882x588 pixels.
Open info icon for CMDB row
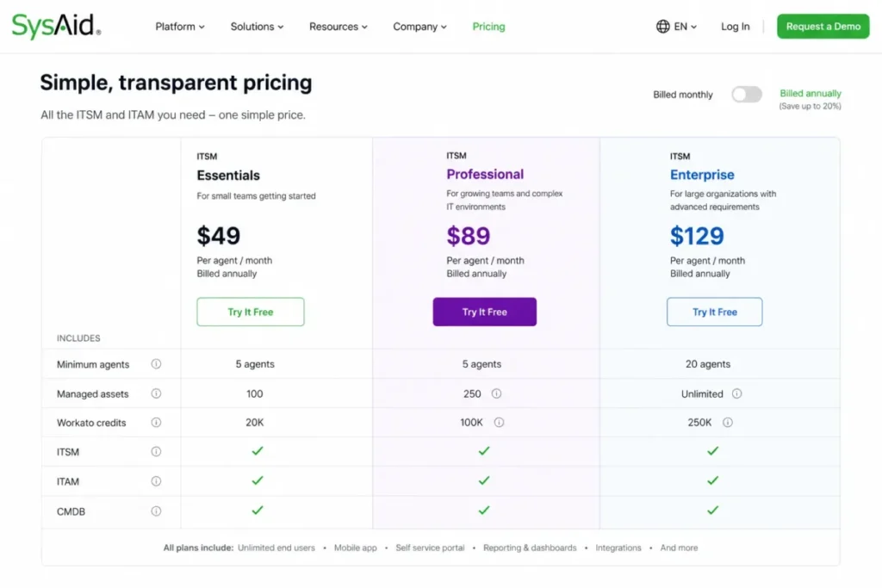click(x=156, y=511)
